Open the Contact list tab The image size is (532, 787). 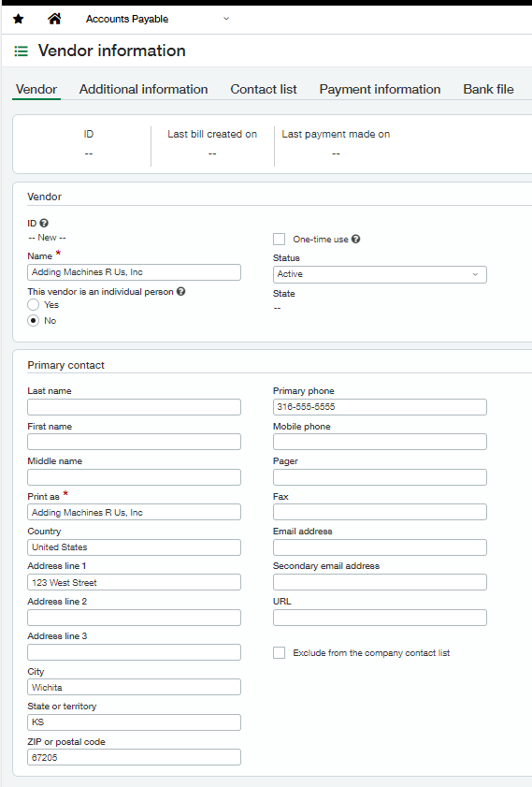pyautogui.click(x=264, y=89)
